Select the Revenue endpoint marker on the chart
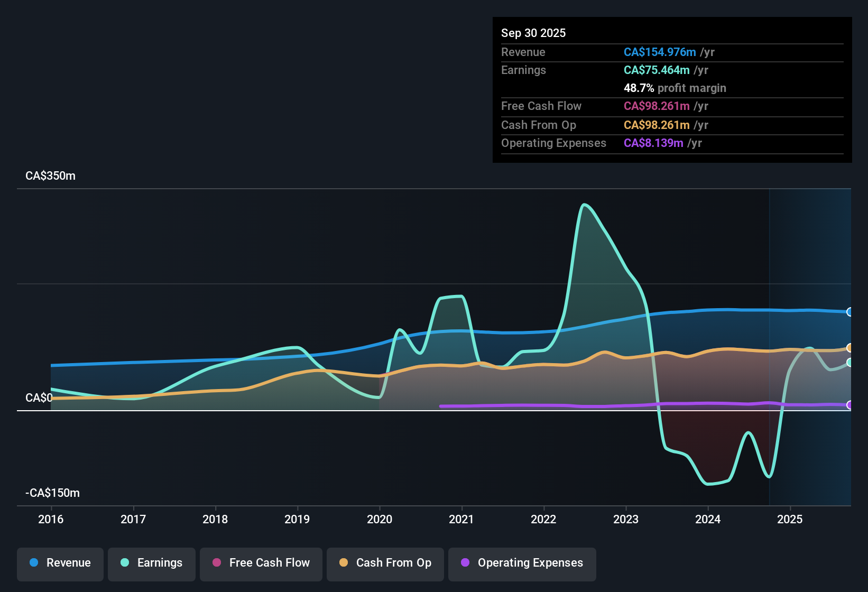Viewport: 868px width, 592px height. (850, 312)
